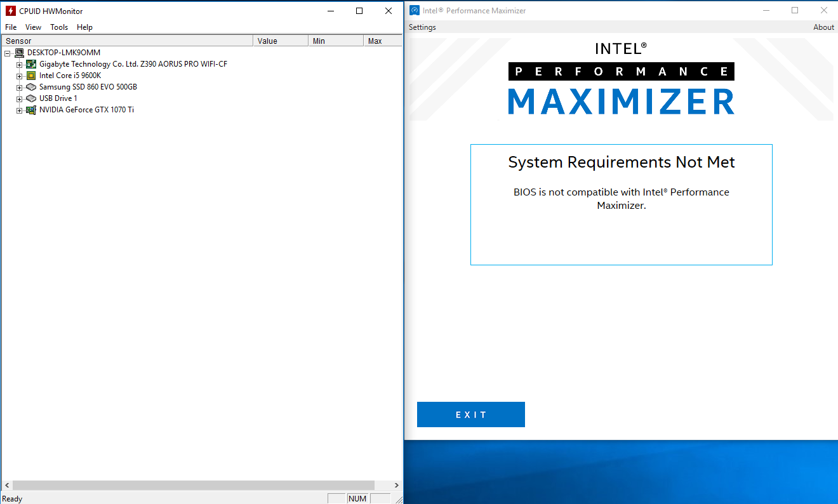Expand the Intel Core i5 9600K tree node

19,75
